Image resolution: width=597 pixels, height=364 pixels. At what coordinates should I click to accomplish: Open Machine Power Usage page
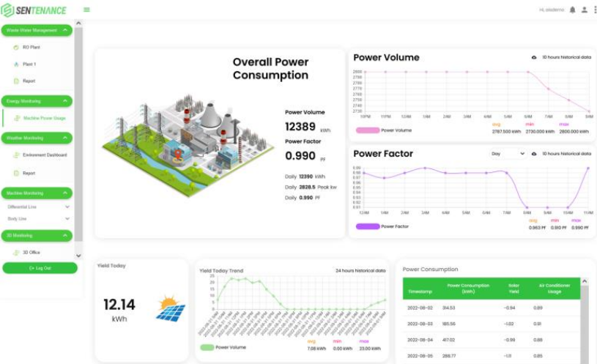tap(44, 118)
